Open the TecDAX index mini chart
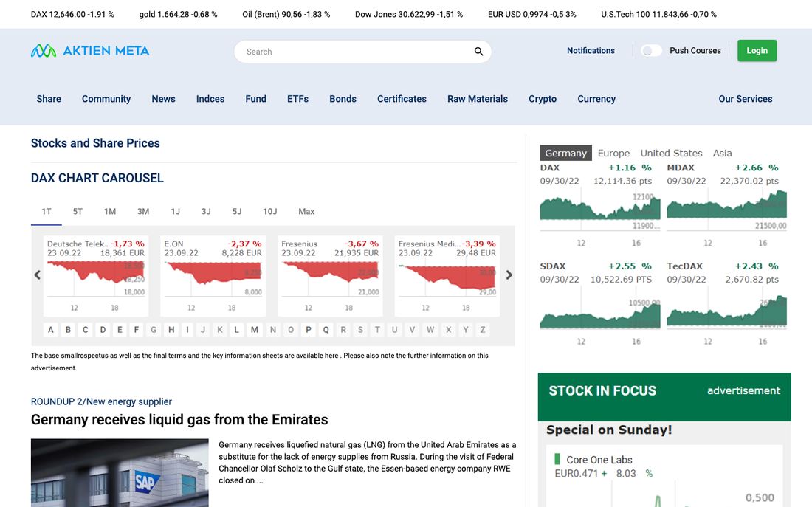 726,303
